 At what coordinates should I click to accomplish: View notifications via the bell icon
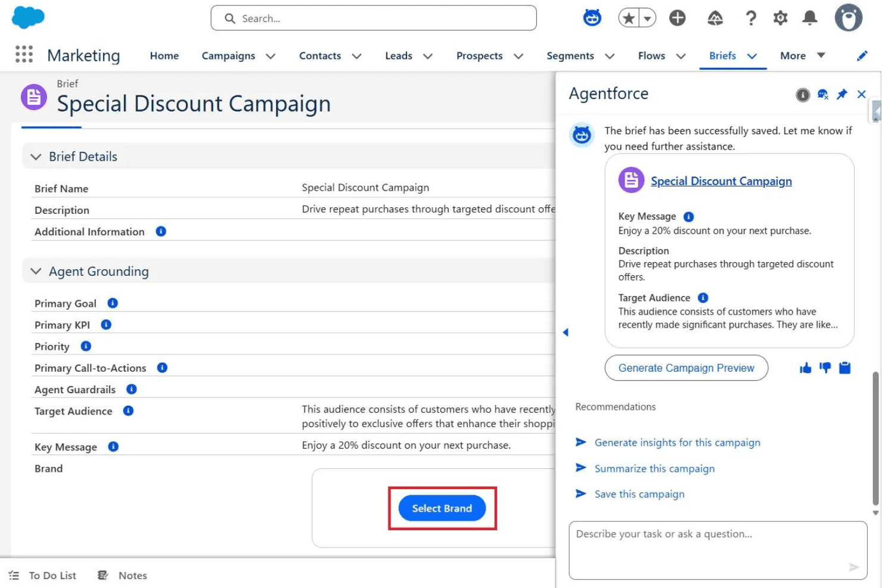coord(809,18)
